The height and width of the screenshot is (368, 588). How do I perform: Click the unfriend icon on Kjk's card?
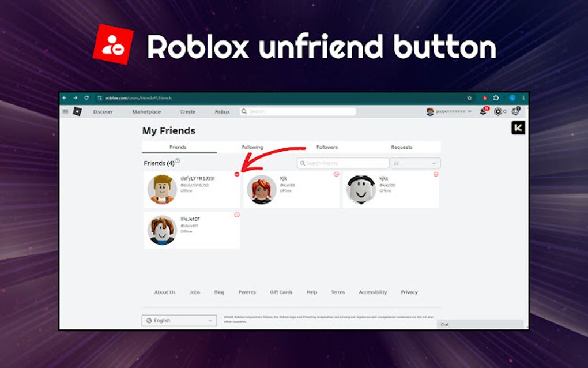(x=336, y=174)
